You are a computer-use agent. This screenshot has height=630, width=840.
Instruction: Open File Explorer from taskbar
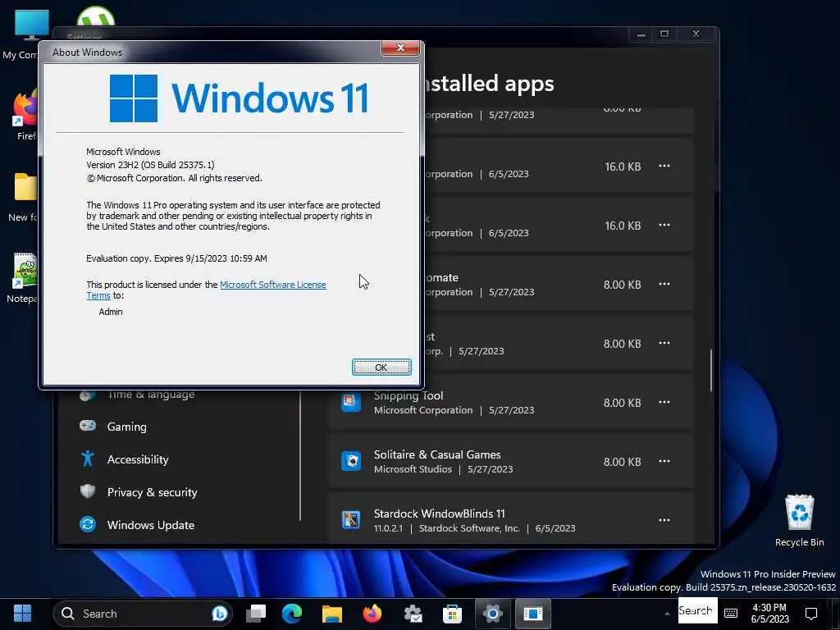coord(332,614)
